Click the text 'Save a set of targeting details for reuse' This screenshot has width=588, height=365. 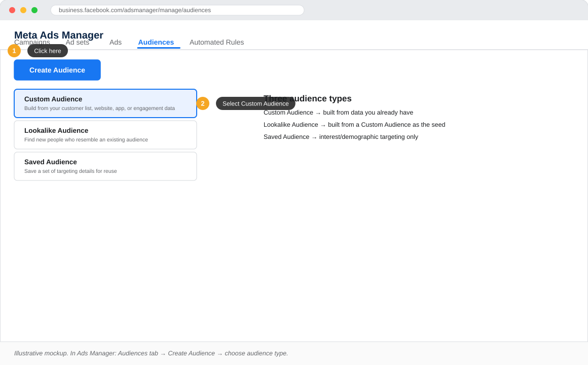coord(70,171)
